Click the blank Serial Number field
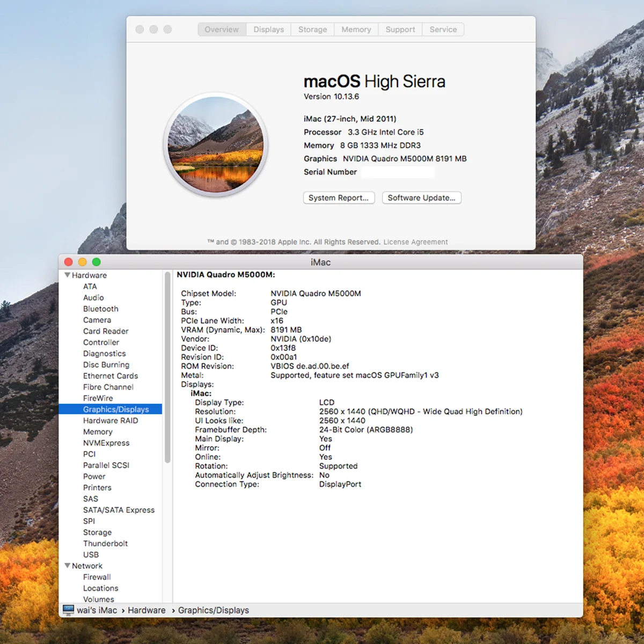The height and width of the screenshot is (644, 644). 398,172
